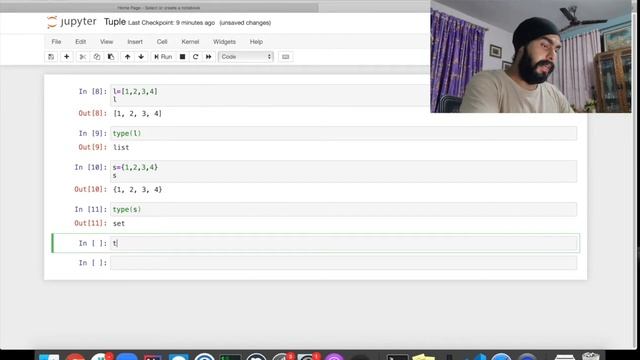Viewport: 640px width, 360px height.
Task: Move the selected cell down
Action: pos(141,57)
